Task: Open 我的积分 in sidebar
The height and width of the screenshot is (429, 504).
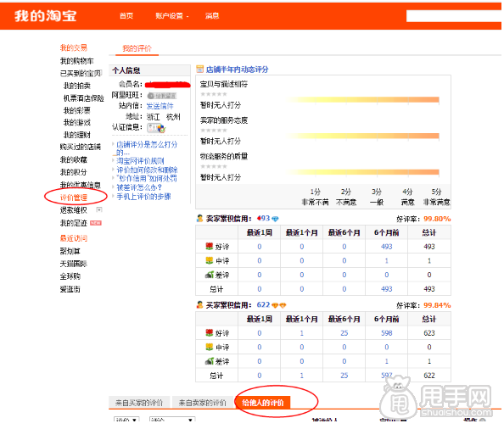Action: pyautogui.click(x=74, y=172)
